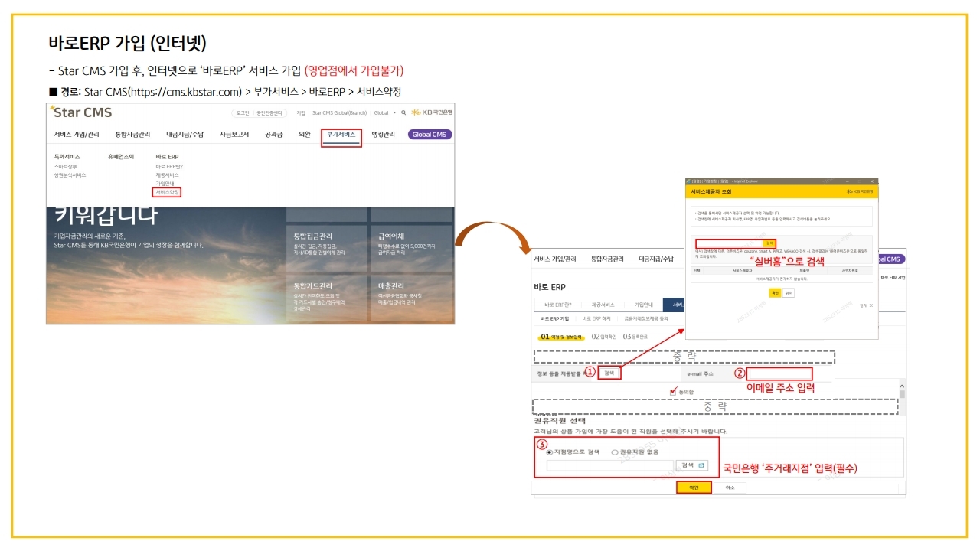Click the branch name input field

click(609, 465)
